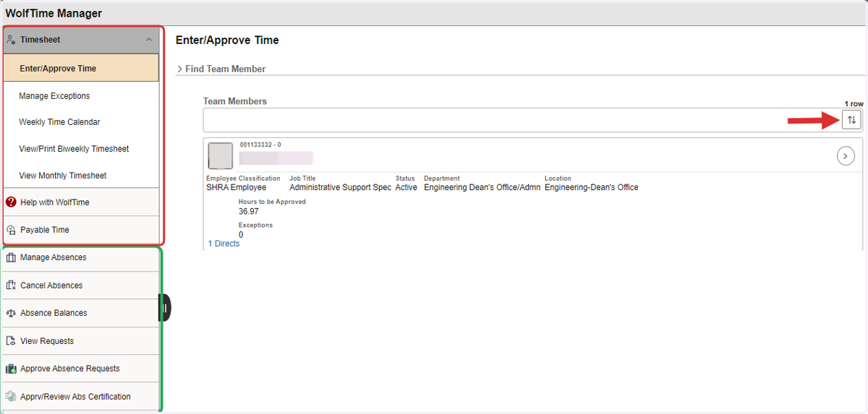Screen dimensions: 868x414
Task: Click the Approve Absence Requests icon
Action: coord(11,368)
